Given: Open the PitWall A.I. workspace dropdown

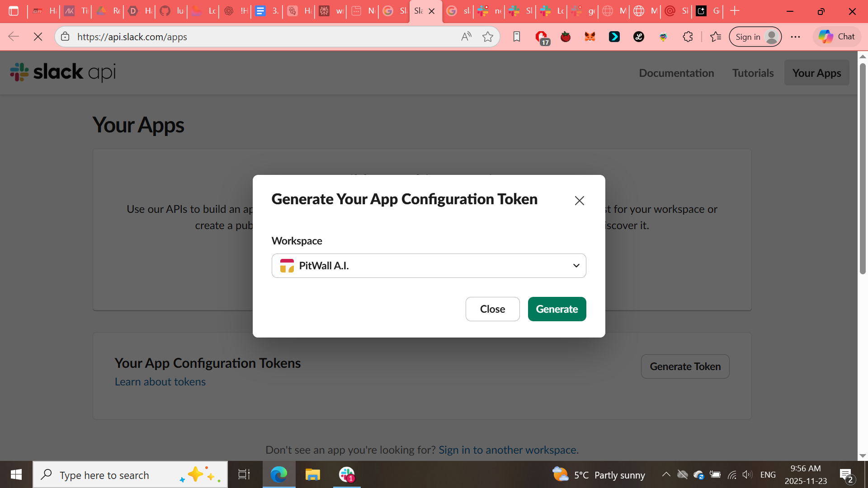Looking at the screenshot, I should [x=429, y=266].
